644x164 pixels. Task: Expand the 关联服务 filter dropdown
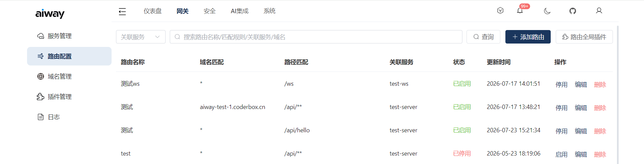click(141, 37)
